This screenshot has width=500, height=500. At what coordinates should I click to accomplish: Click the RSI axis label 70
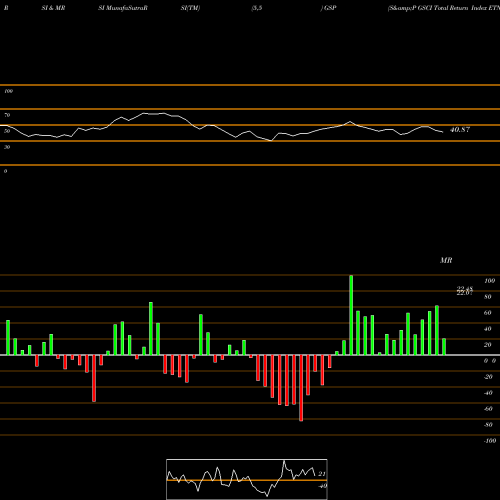7,115
